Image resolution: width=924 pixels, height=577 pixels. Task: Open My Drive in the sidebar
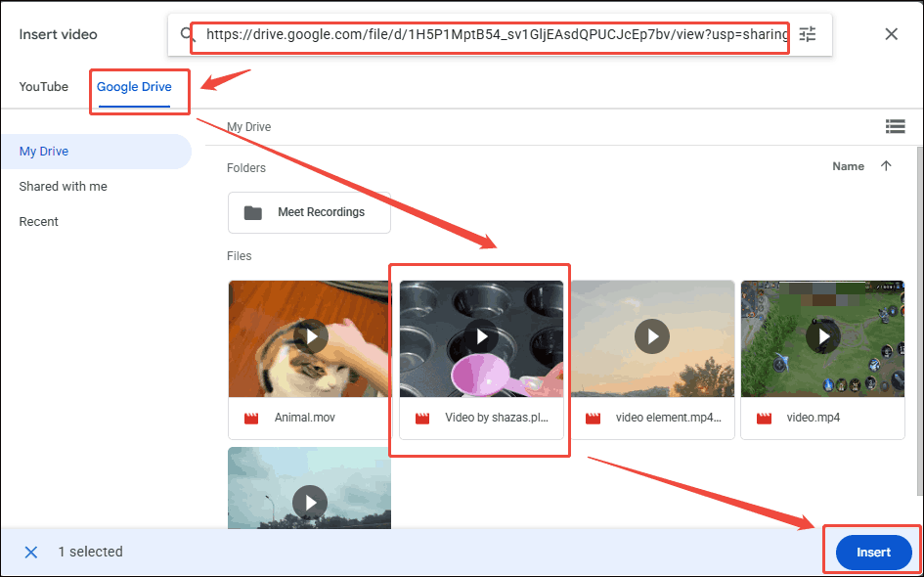[96, 152]
